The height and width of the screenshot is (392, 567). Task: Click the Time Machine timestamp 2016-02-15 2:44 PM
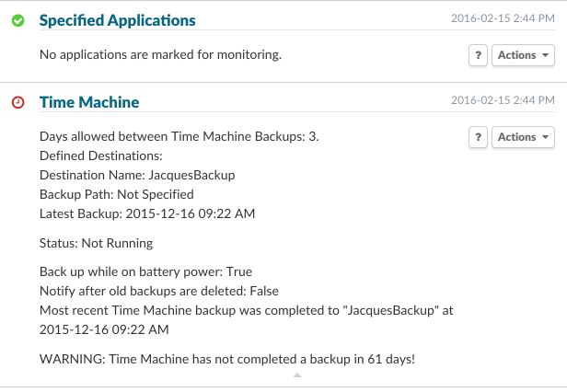503,99
